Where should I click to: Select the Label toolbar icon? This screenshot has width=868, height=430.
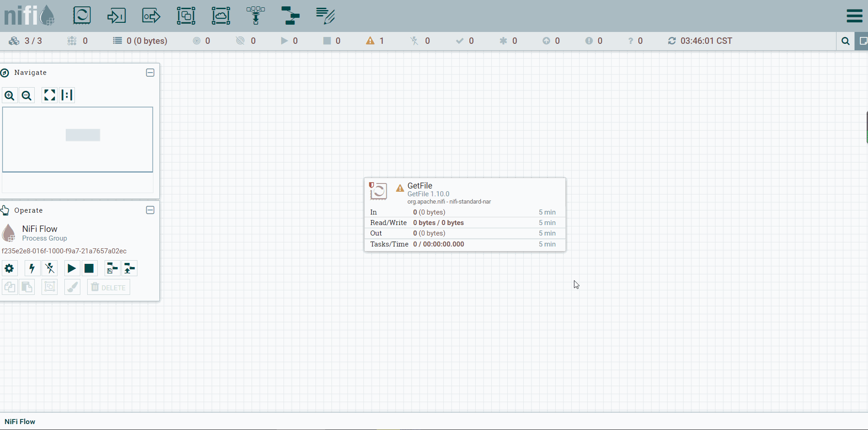pos(326,16)
